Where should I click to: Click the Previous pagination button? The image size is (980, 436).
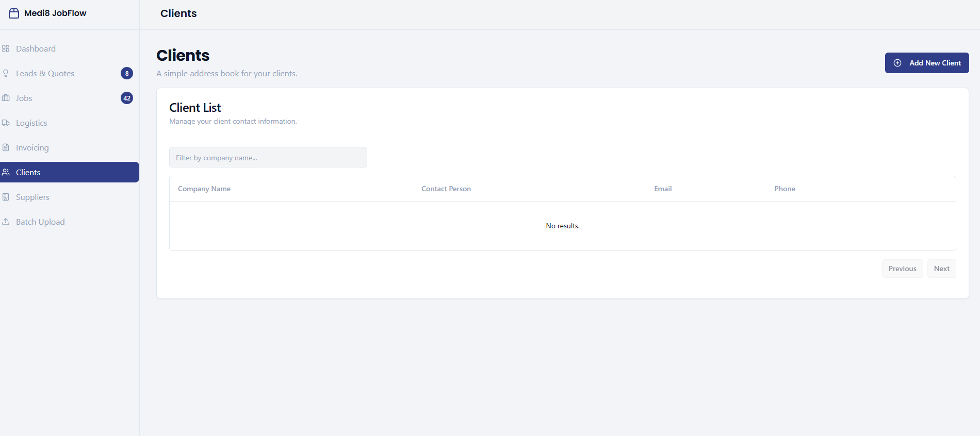[x=903, y=269]
